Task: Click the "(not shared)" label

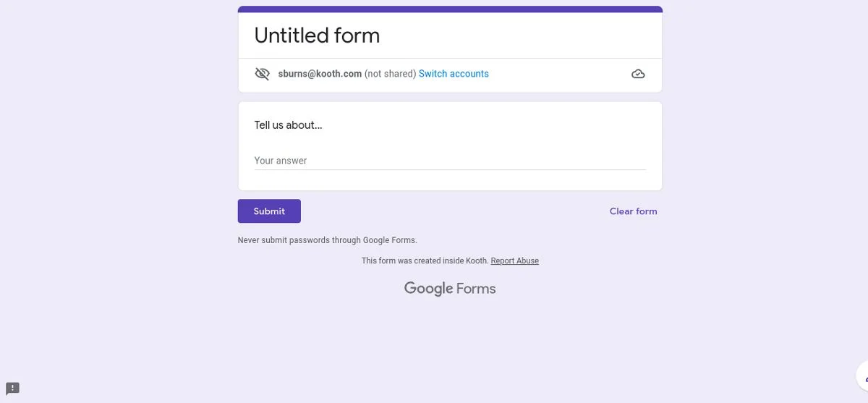Action: 390,74
